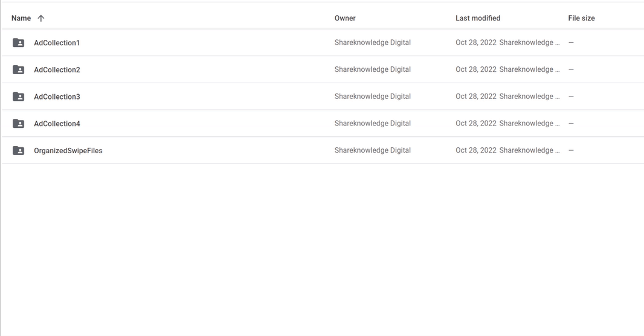Select the AdCollection1 folder name
The image size is (644, 336).
click(x=57, y=43)
